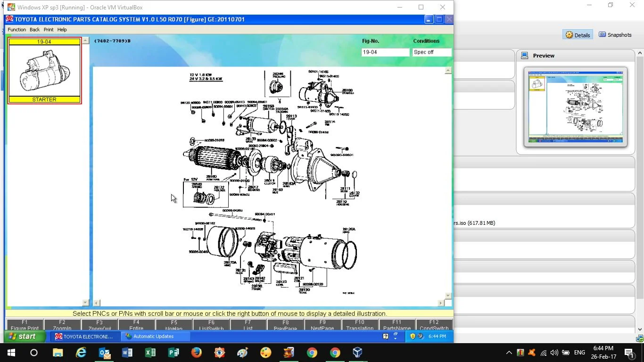Click the Windows 10 Start button

coord(11,353)
